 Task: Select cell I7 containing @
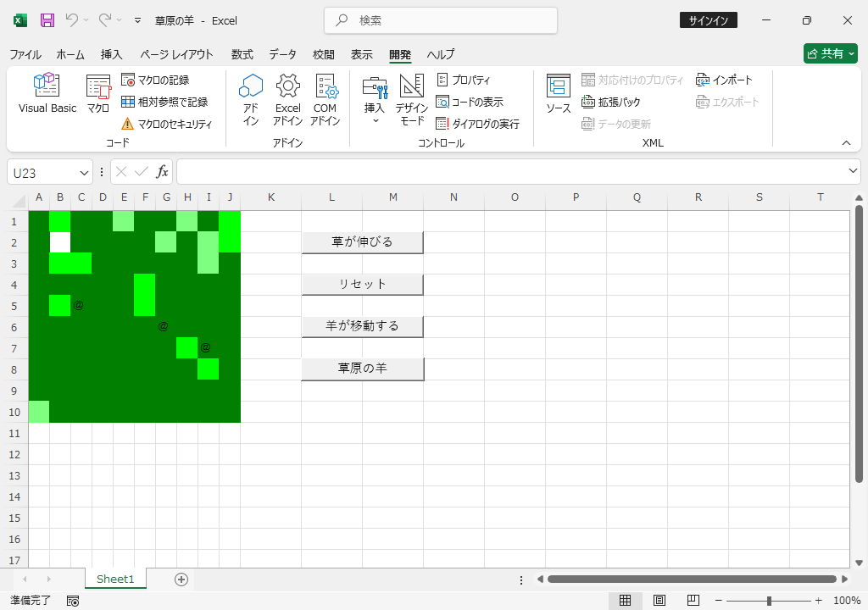[209, 348]
